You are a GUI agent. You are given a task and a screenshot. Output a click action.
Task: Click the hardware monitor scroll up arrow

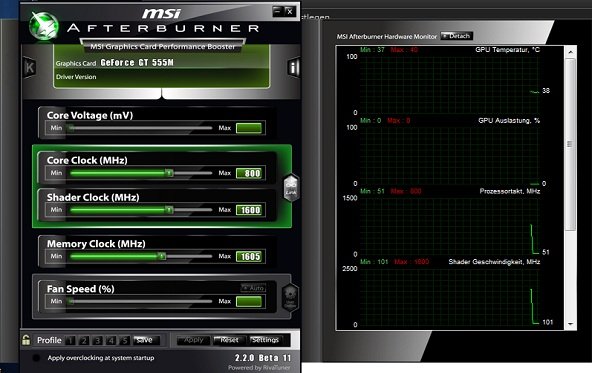[x=570, y=52]
